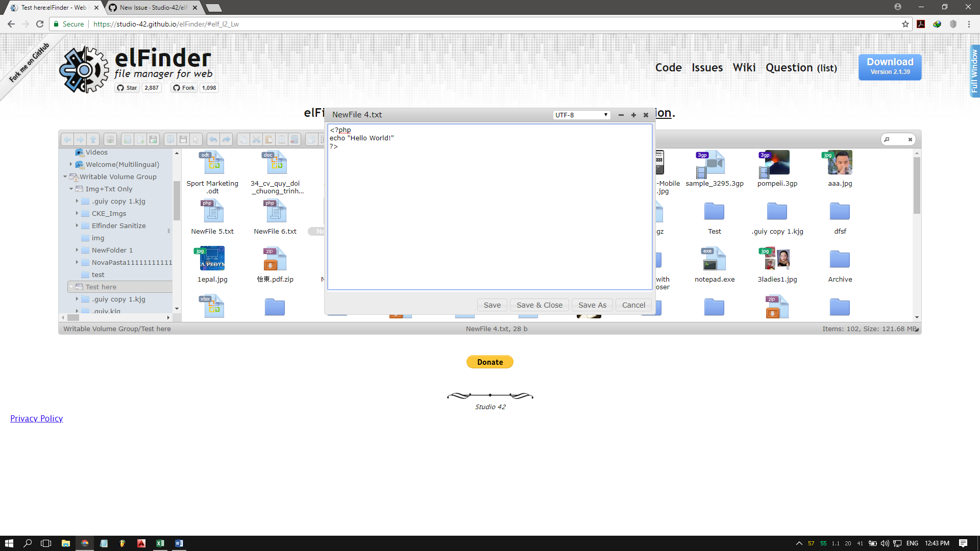The width and height of the screenshot is (980, 551).
Task: Go back in directory history
Action: [x=67, y=139]
